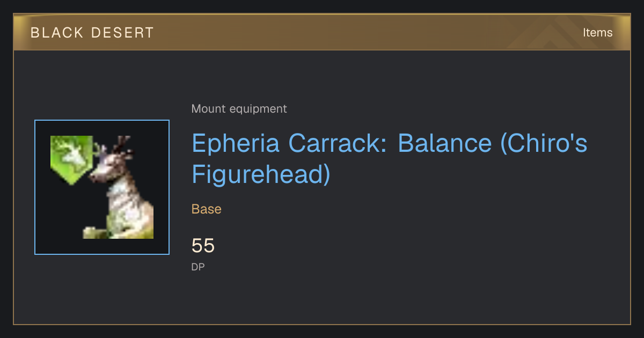Select the Base grade label
The height and width of the screenshot is (338, 644).
(x=207, y=209)
